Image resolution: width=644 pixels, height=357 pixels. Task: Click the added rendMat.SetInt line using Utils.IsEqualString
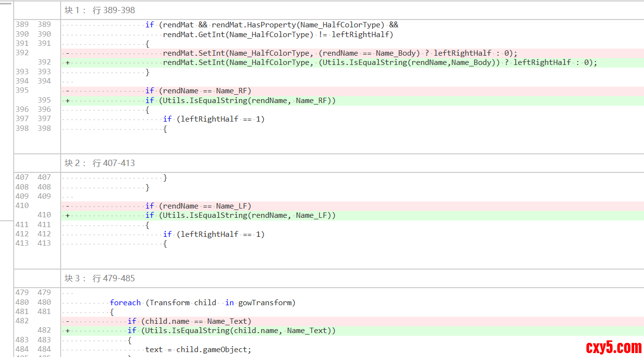379,63
